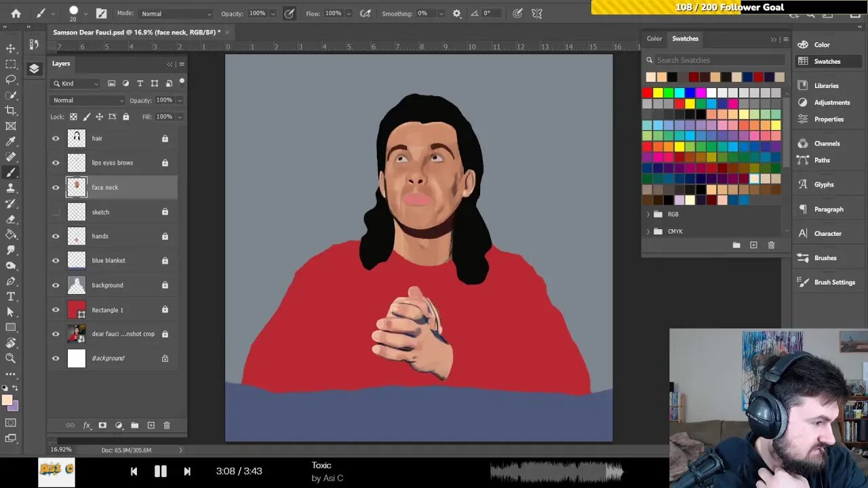
Task: Add layer style with fx icon
Action: 87,425
